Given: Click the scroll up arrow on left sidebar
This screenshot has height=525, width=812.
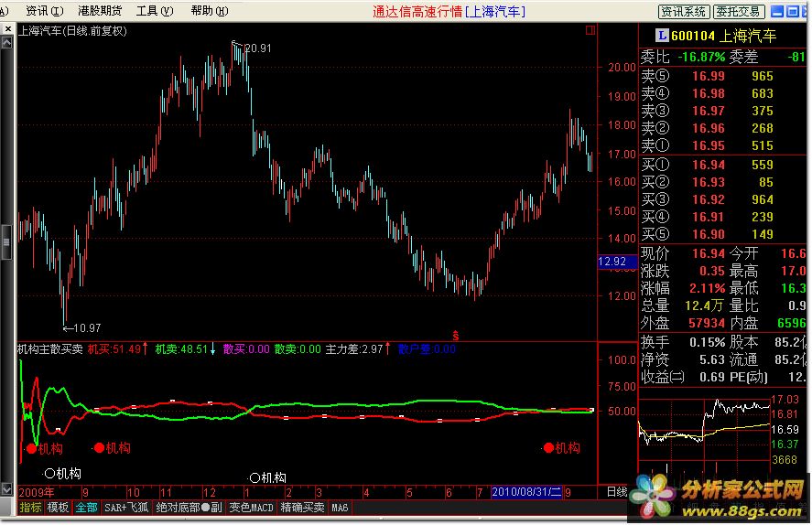Looking at the screenshot, I should tap(7, 42).
